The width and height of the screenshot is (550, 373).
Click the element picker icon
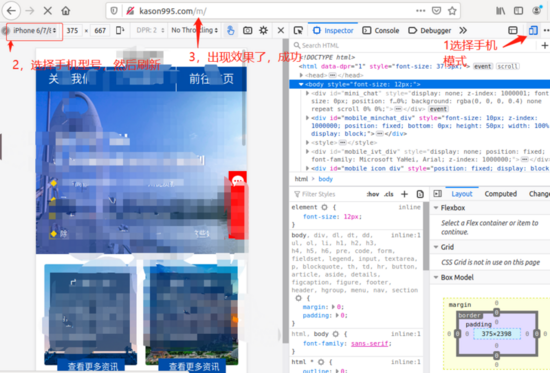click(x=298, y=31)
